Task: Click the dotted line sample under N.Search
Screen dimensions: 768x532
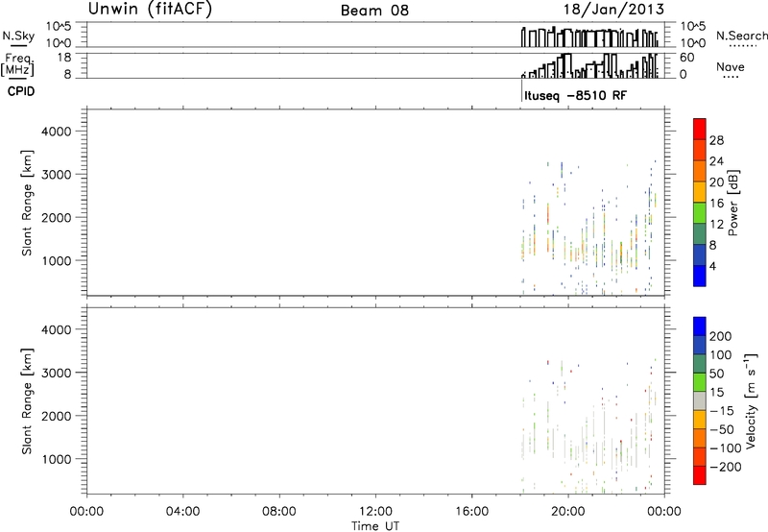Action: pos(741,46)
